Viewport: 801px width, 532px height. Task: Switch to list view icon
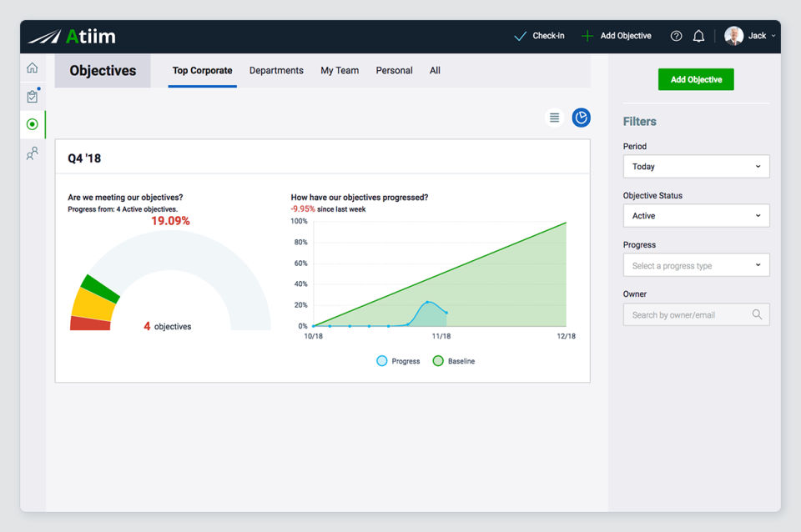click(x=554, y=118)
